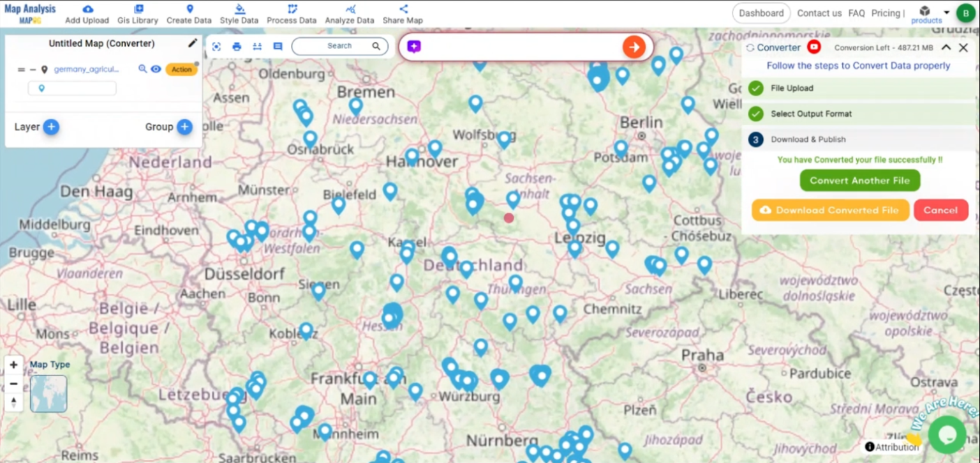Submit query with orange arrow button
Viewport: 980px width, 463px height.
pos(634,47)
